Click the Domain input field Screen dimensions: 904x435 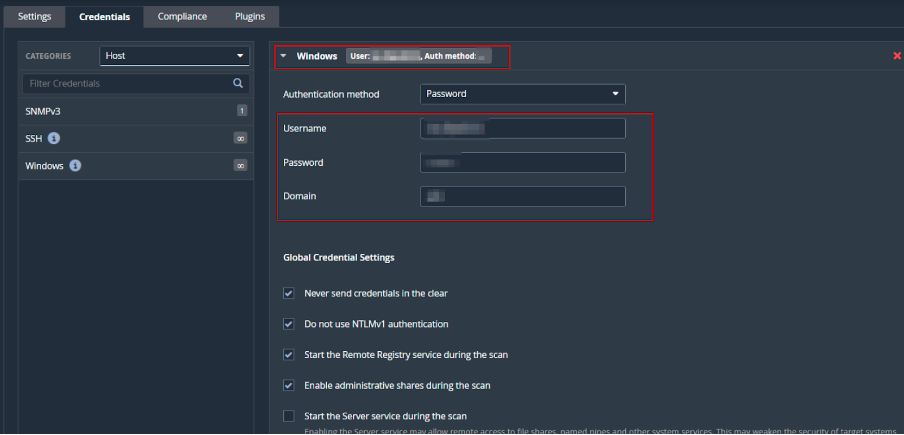click(522, 196)
